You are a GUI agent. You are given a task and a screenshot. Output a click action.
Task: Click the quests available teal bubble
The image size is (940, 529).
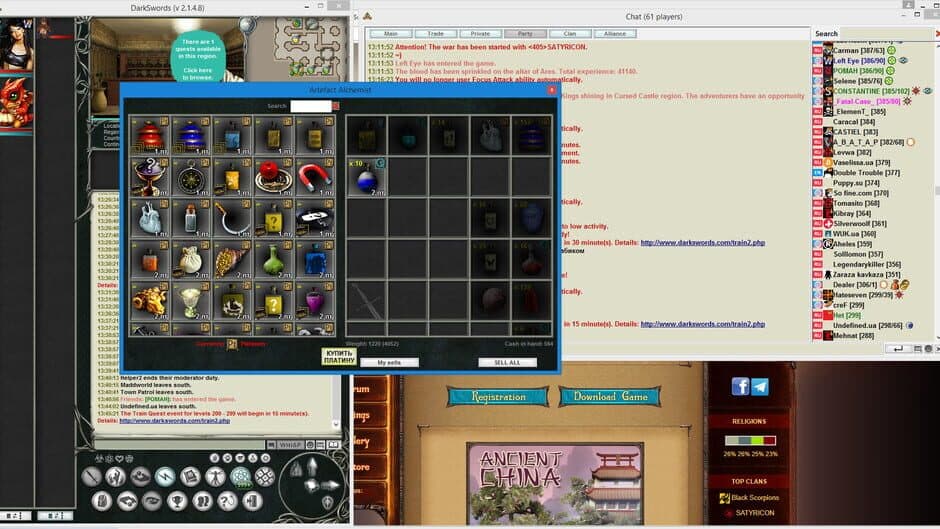198,58
